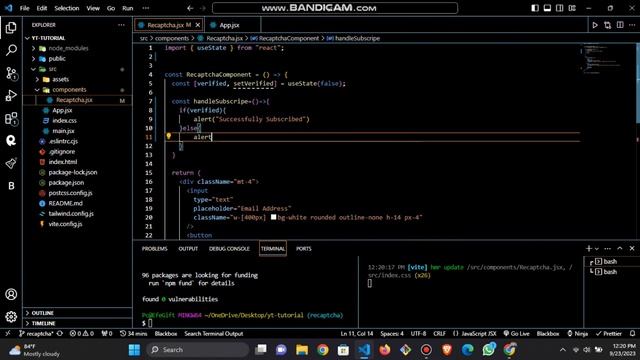Click the new terminal plus icon

click(589, 248)
